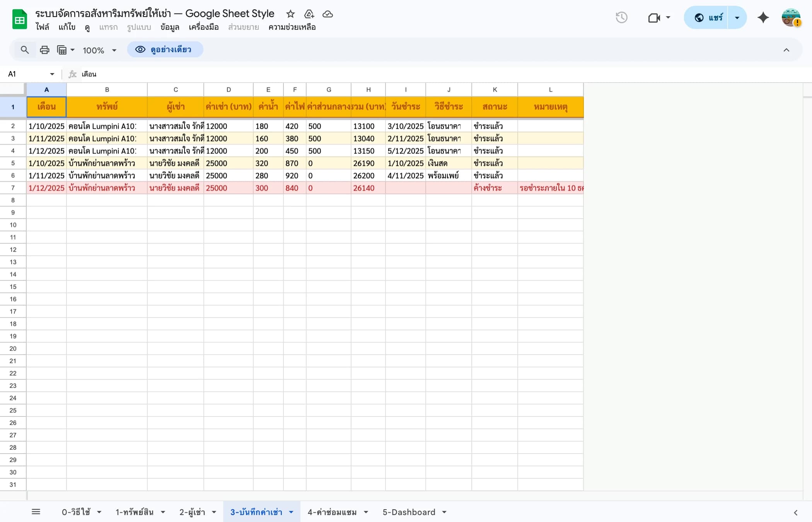Image resolution: width=812 pixels, height=522 pixels.
Task: Open the name box A1 dropdown
Action: [x=51, y=74]
